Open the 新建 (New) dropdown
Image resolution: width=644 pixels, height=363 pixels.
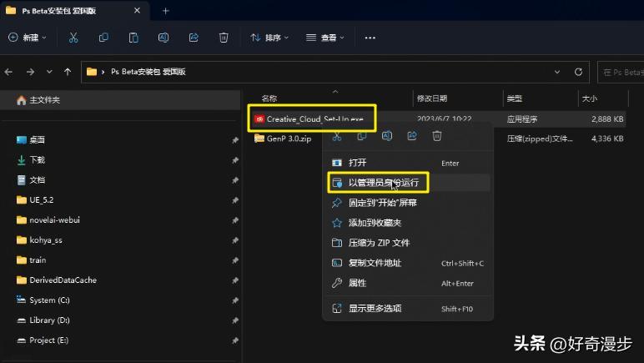click(x=27, y=38)
